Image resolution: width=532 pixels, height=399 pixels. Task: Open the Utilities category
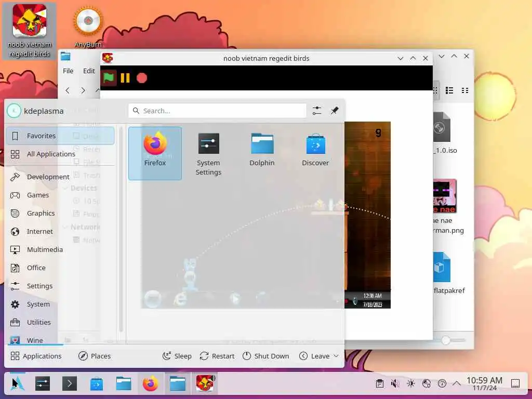point(60,322)
